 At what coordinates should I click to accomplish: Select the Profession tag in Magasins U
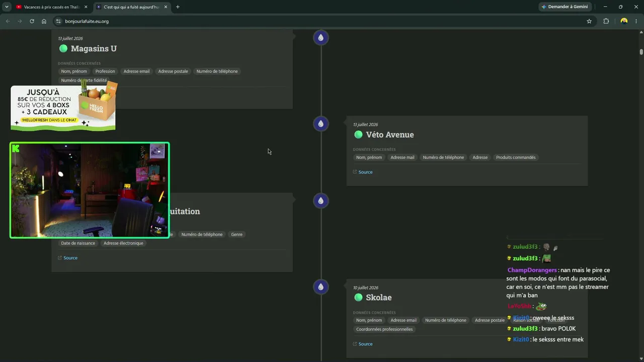click(105, 71)
